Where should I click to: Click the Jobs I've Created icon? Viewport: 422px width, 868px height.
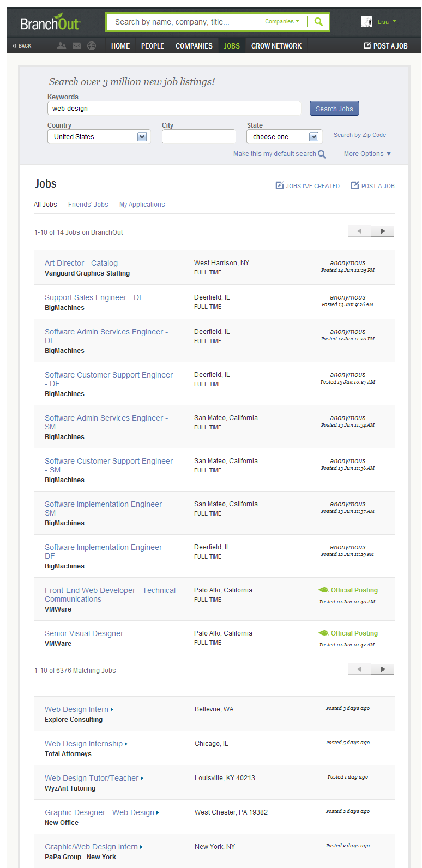(280, 185)
